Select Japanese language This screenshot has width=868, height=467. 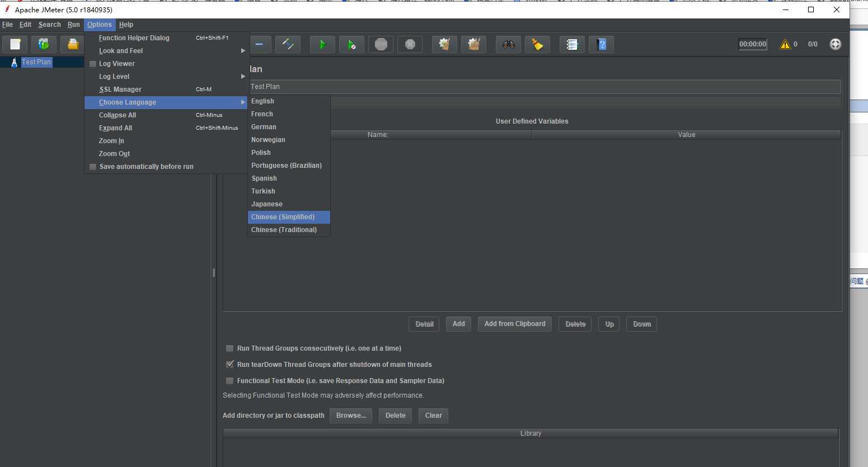point(289,204)
